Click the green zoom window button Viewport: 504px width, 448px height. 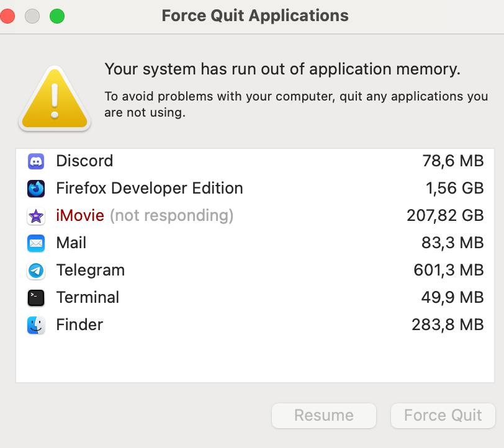tap(57, 16)
